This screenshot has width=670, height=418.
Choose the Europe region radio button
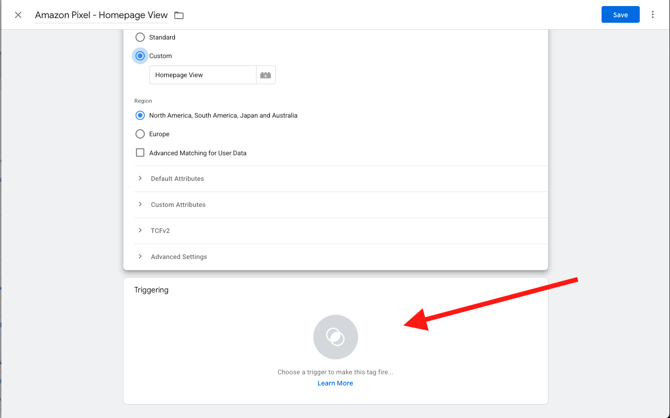coord(140,134)
